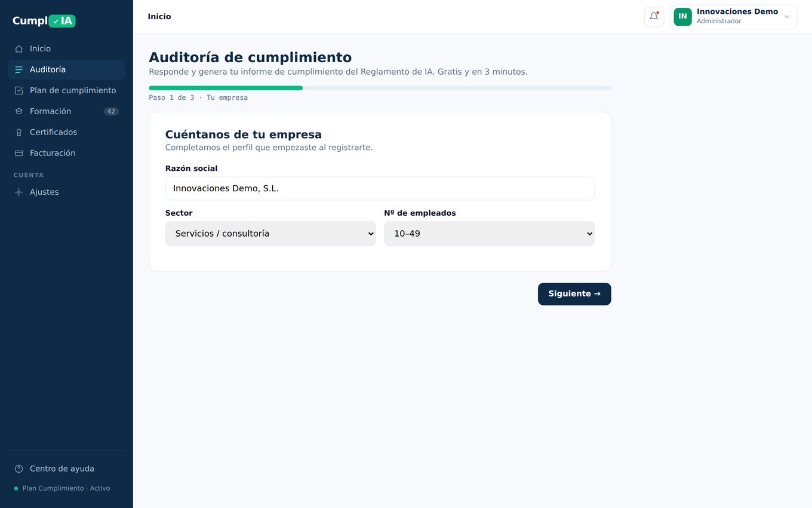Click Plan Cumplimiento · Activo status
The image size is (812, 508).
tap(62, 488)
